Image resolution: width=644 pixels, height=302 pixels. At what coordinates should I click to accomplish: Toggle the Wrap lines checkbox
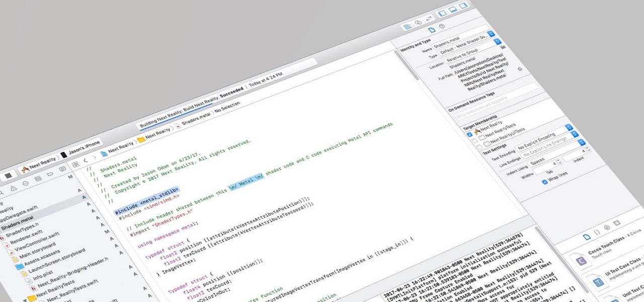click(545, 182)
